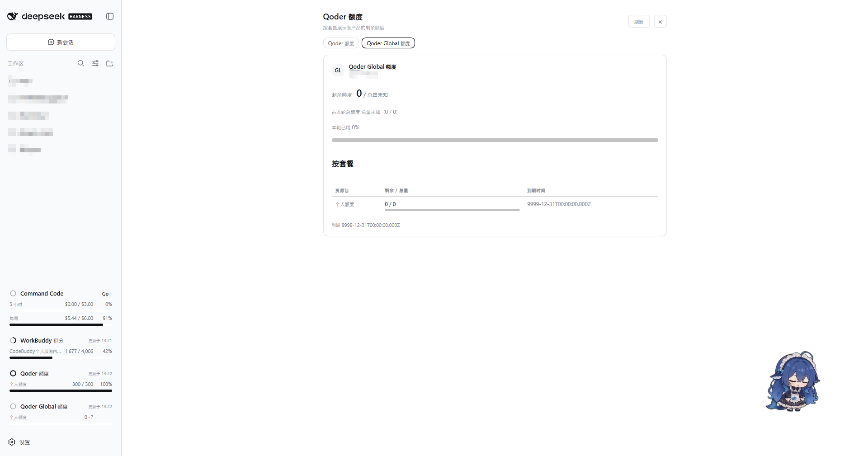Click the 42% WorkBuddy percentage
Image resolution: width=868 pixels, height=456 pixels.
point(107,351)
